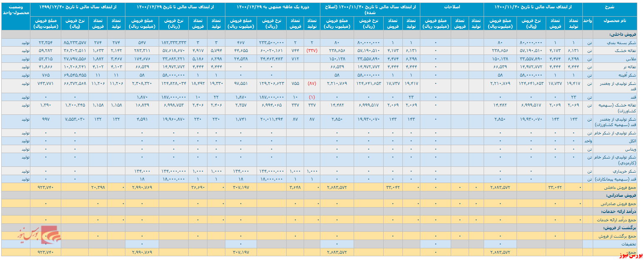The image size is (644, 260).
Task: Click the sales rate '۸۵,۲۳۳,۵۷۷'
Action: tap(75, 43)
